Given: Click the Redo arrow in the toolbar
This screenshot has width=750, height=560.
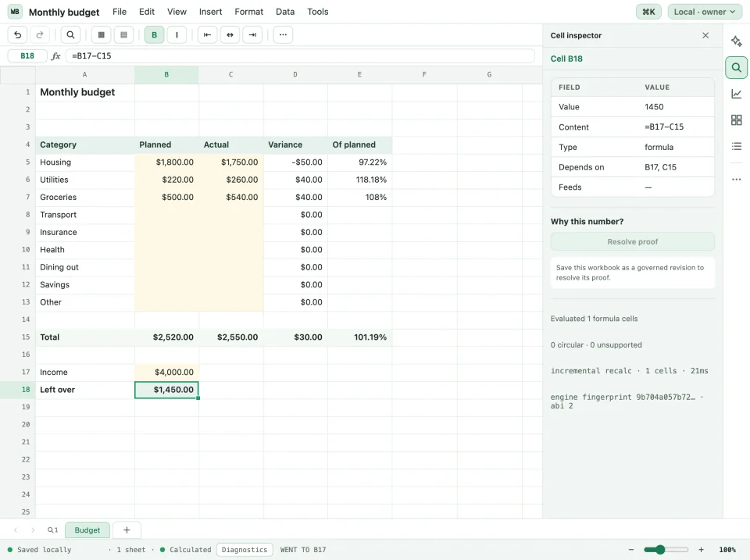Looking at the screenshot, I should click(x=40, y=35).
